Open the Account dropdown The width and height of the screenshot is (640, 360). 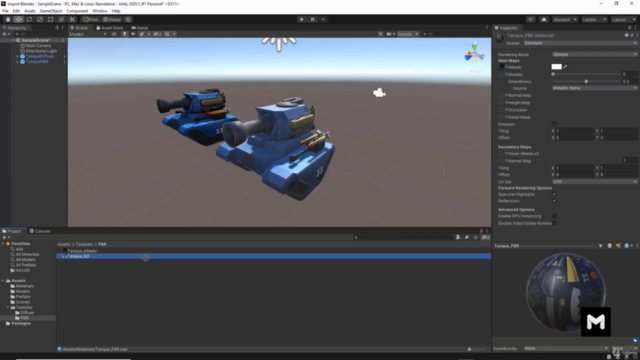coord(564,20)
